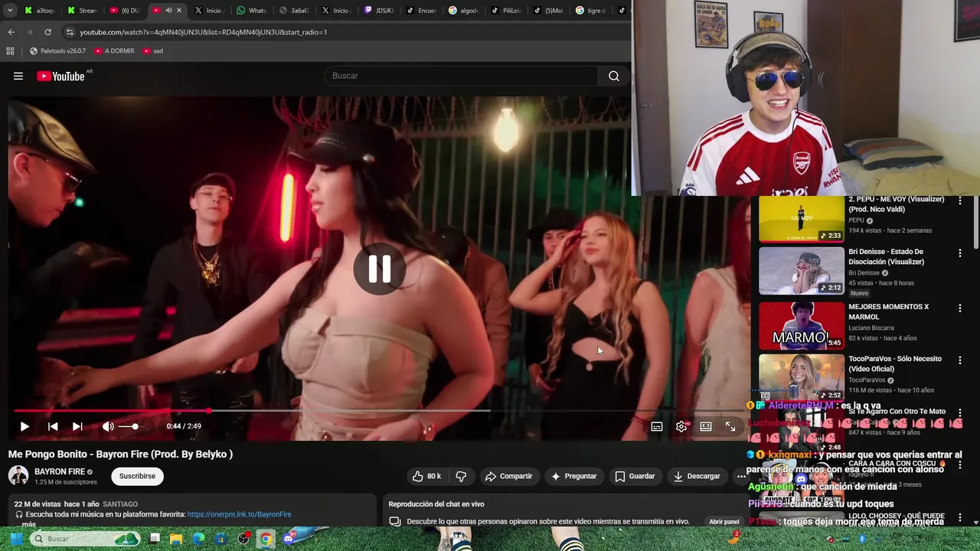Open MEJORES MOMENTOS X MARMOL thumbnail

[x=801, y=324]
